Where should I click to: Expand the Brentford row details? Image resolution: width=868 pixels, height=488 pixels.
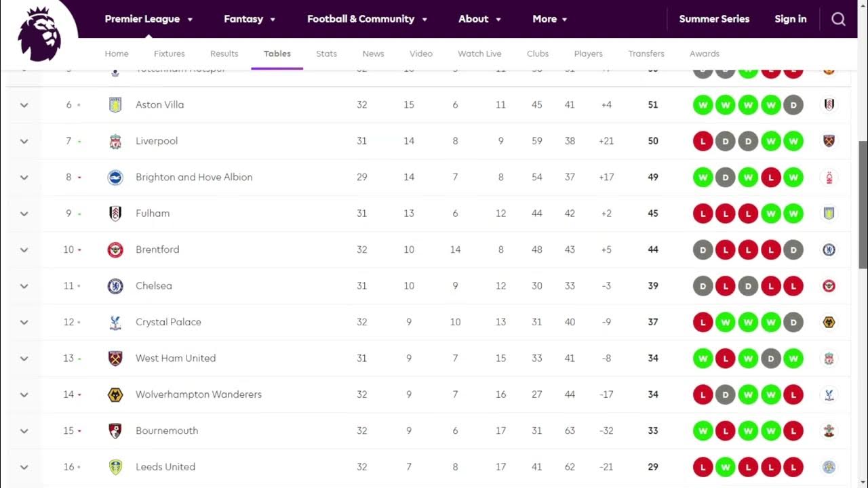click(x=24, y=250)
